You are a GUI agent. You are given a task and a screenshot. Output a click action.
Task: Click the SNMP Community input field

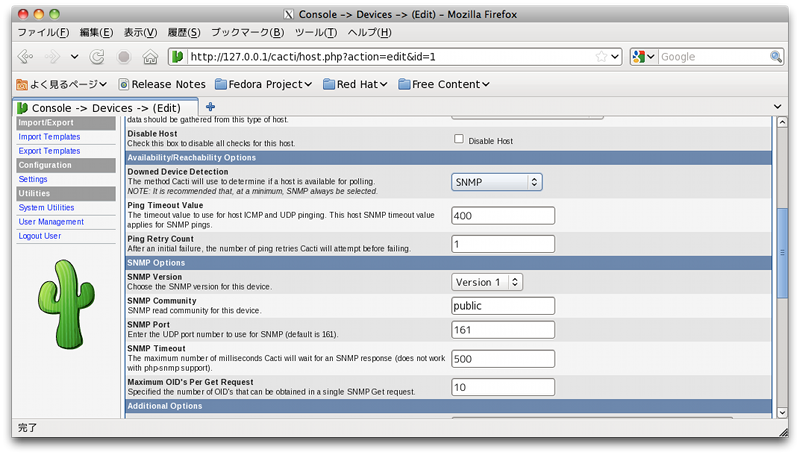503,306
